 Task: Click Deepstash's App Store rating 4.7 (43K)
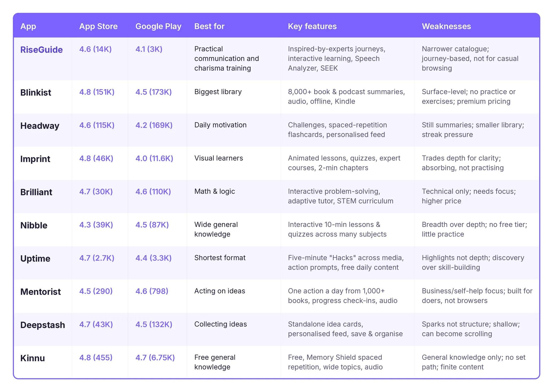96,324
